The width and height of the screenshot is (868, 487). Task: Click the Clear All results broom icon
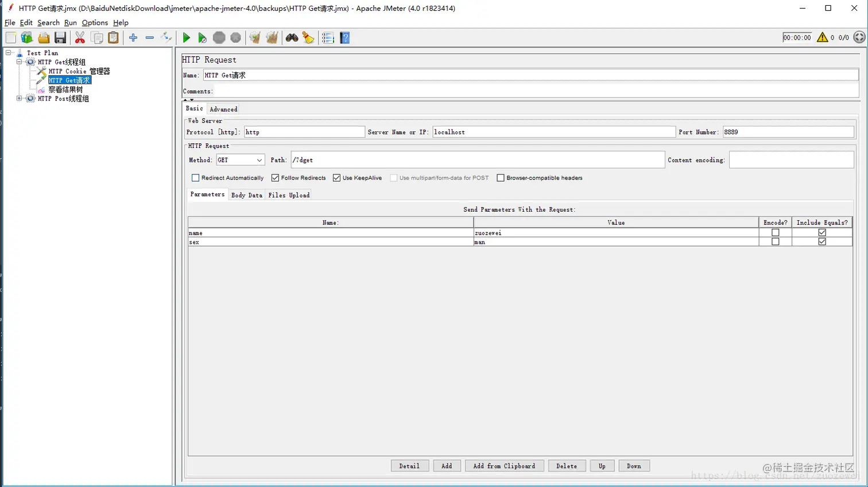click(272, 37)
